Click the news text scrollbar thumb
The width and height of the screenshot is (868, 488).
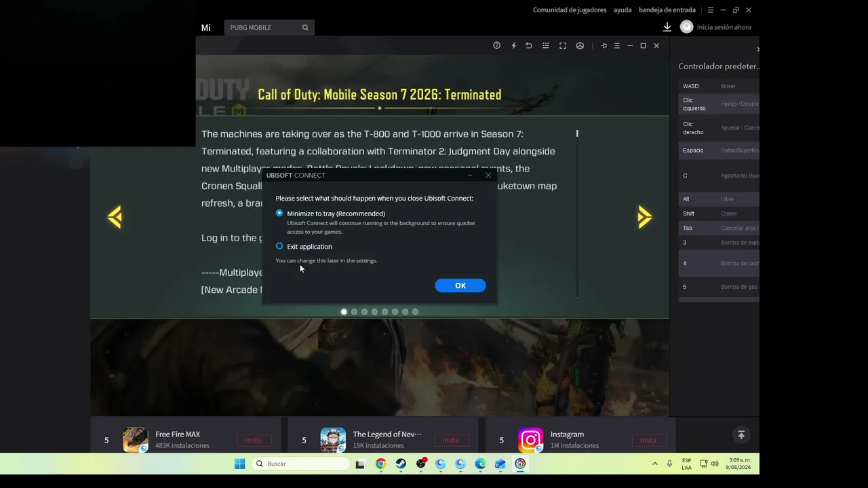(x=577, y=134)
